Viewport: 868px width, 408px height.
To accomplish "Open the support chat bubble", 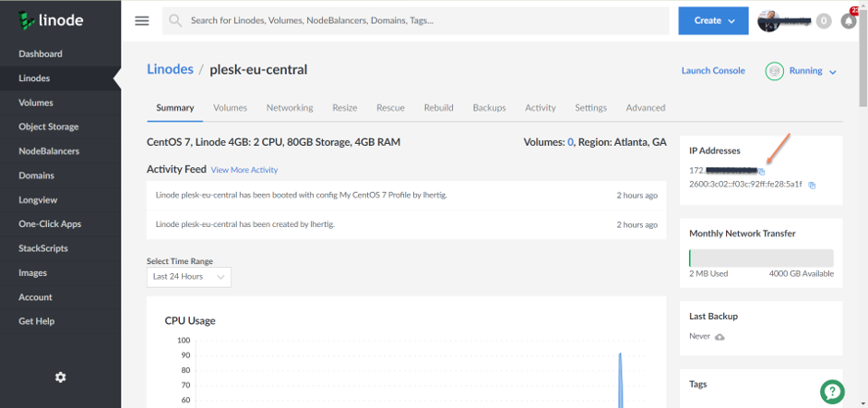I will 832,391.
